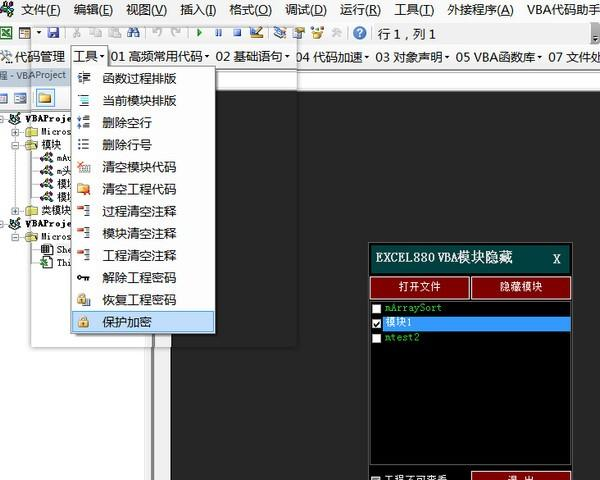Choose 当前模块排版 from the menu
Viewport: 600px width, 480px height.
click(x=143, y=101)
